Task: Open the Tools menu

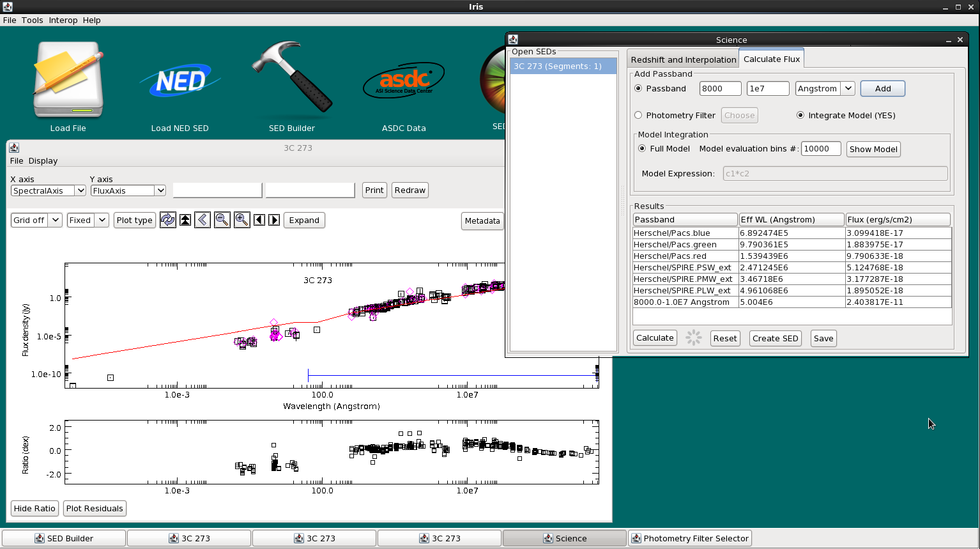Action: [33, 20]
